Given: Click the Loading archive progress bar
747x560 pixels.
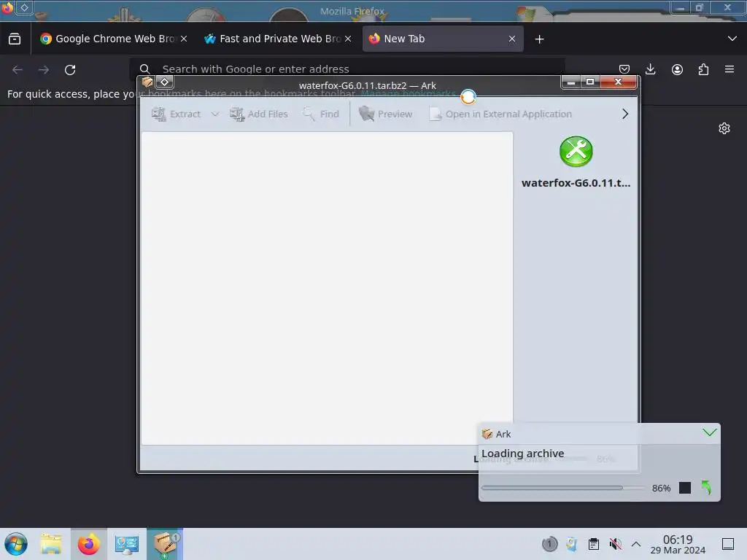Looking at the screenshot, I should (563, 488).
